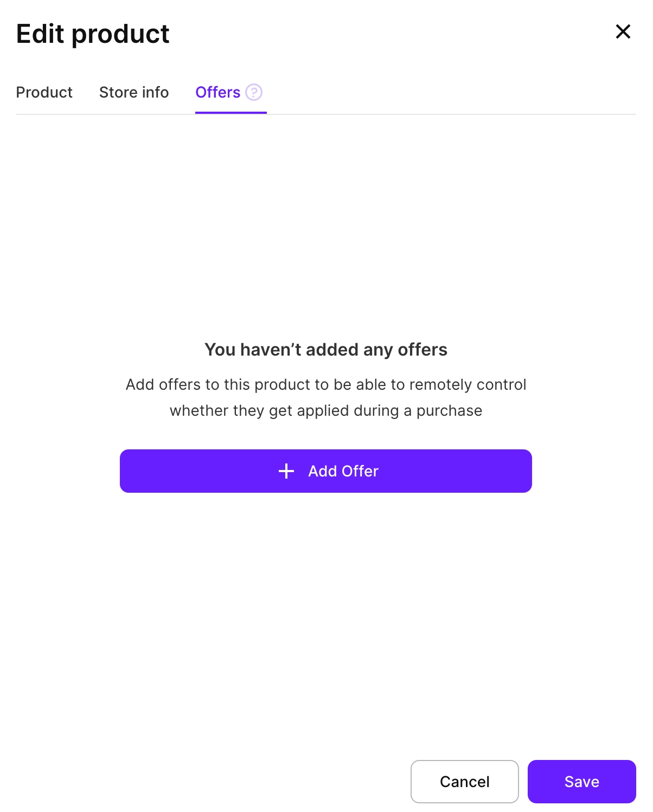Click the 'Edit product' dialog title

[x=93, y=34]
